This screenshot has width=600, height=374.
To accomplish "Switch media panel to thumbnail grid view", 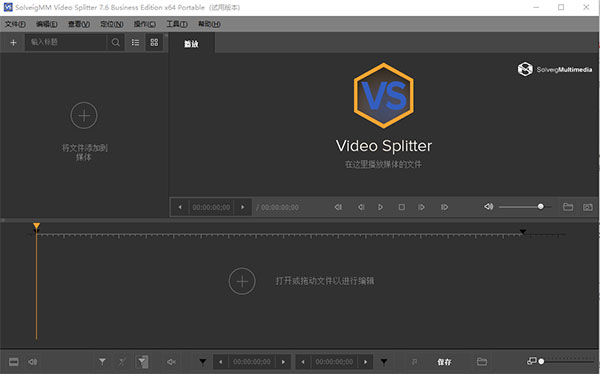I will coord(154,42).
